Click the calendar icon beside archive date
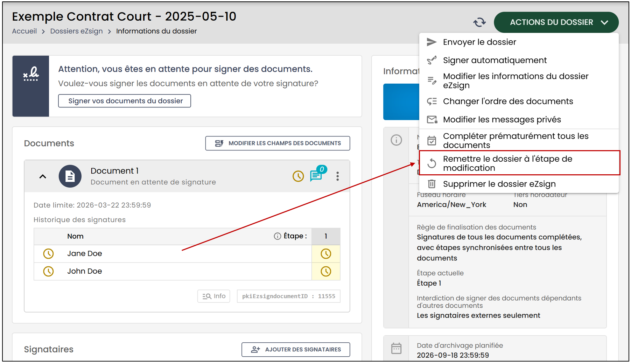631x364 pixels. (396, 349)
